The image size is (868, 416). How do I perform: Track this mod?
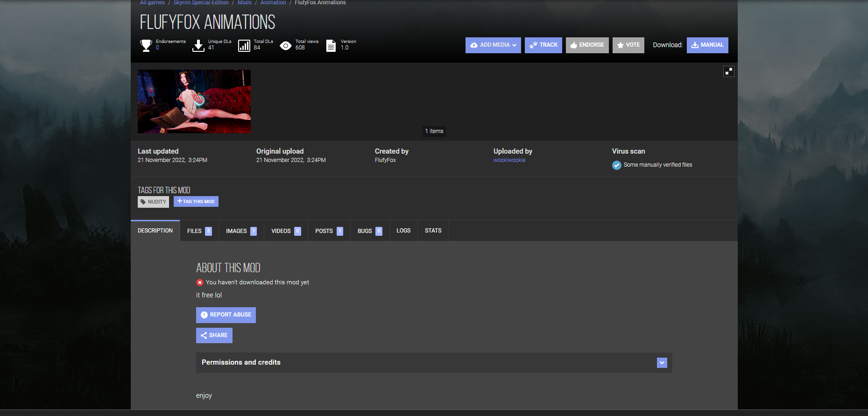pos(543,45)
